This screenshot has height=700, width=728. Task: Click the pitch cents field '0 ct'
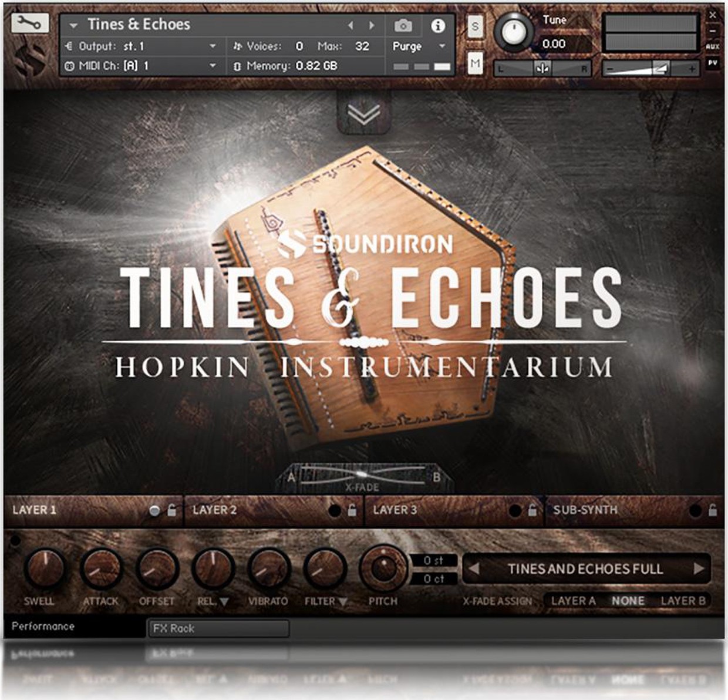click(x=433, y=578)
